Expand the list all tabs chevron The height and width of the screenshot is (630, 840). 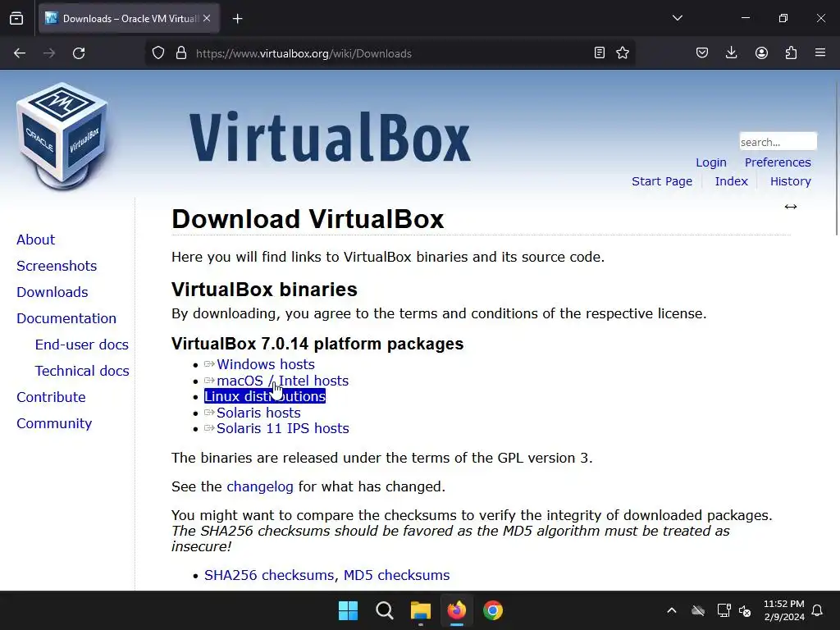click(x=677, y=18)
